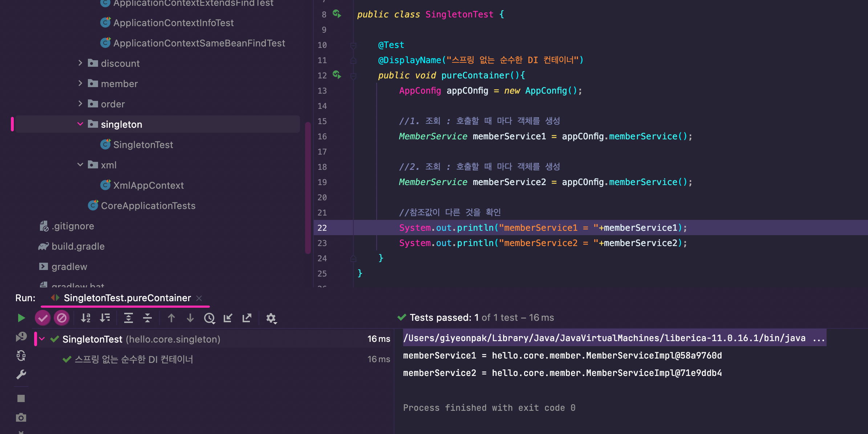Click the project tree vertical scrollbar
Image resolution: width=868 pixels, height=434 pixels.
[x=308, y=188]
